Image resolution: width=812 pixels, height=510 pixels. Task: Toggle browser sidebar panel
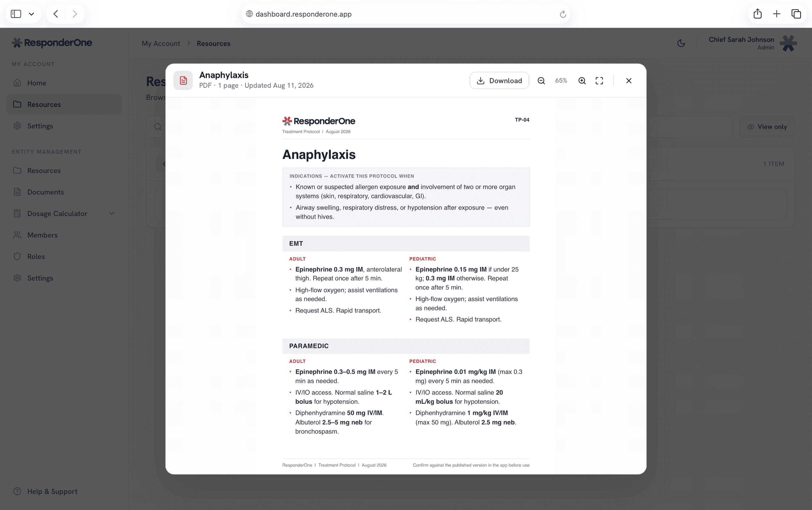click(x=16, y=14)
